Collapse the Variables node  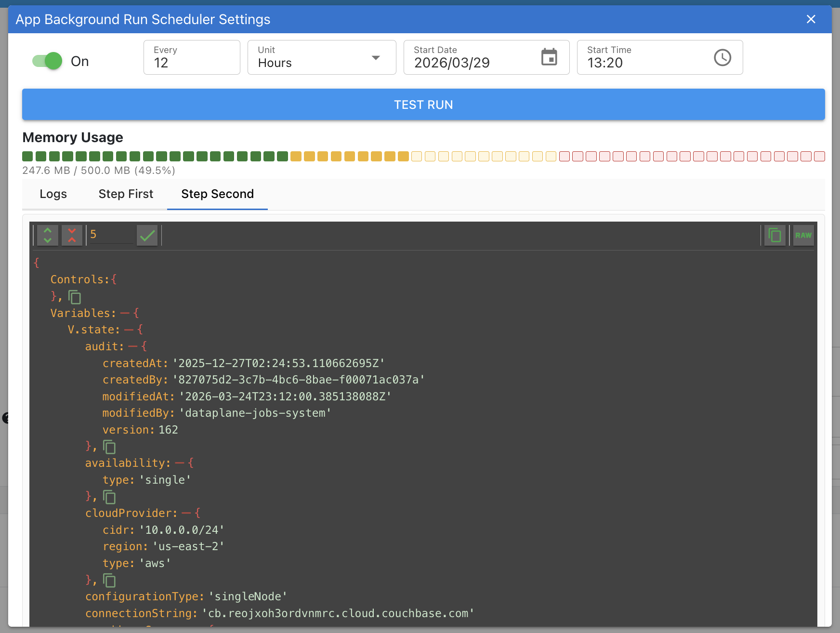[125, 314]
